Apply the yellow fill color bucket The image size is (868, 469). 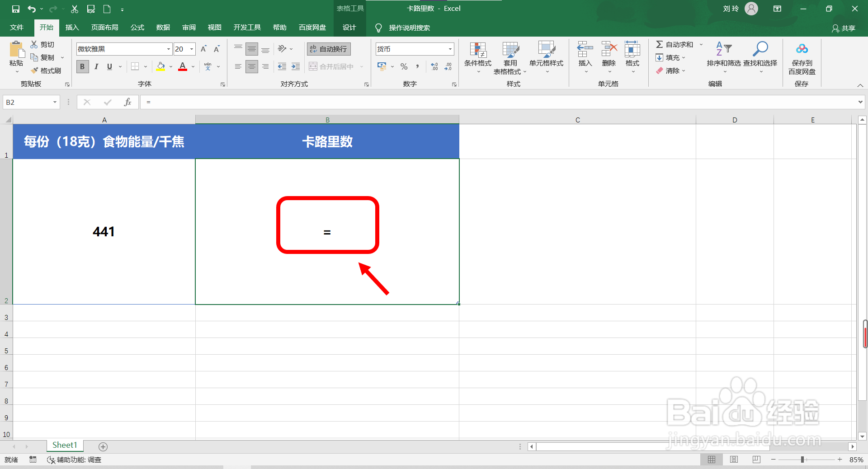coord(160,66)
